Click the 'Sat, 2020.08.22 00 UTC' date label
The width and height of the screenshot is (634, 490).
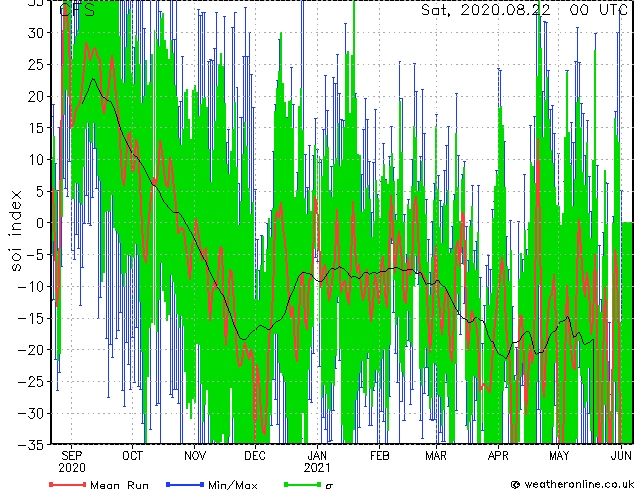pos(524,10)
